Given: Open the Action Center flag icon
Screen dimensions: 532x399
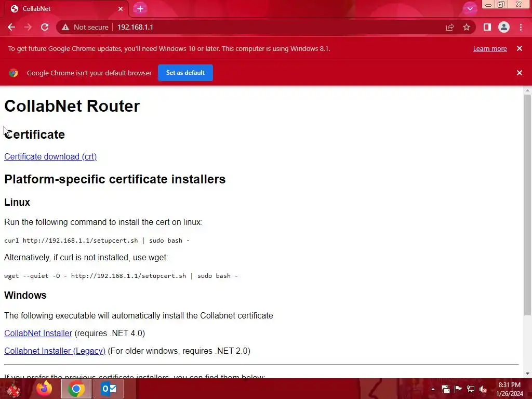Looking at the screenshot, I should point(458,389).
